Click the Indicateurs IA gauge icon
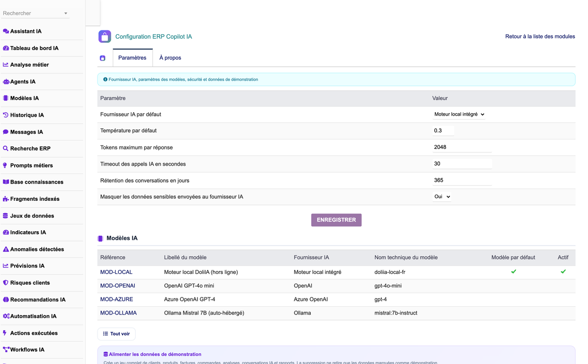This screenshot has height=364, width=588. [x=6, y=232]
